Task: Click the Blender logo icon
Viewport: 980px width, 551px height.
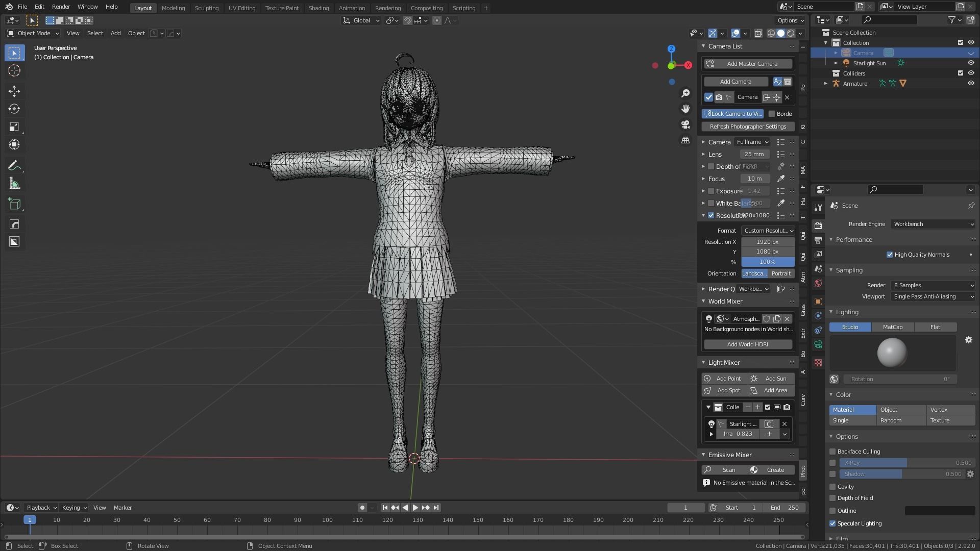Action: pyautogui.click(x=9, y=7)
